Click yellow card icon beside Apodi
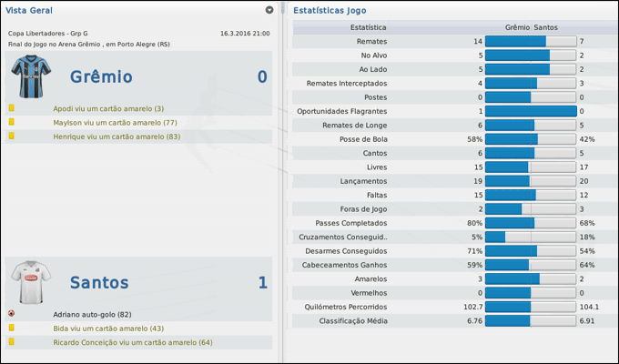 tap(12, 108)
